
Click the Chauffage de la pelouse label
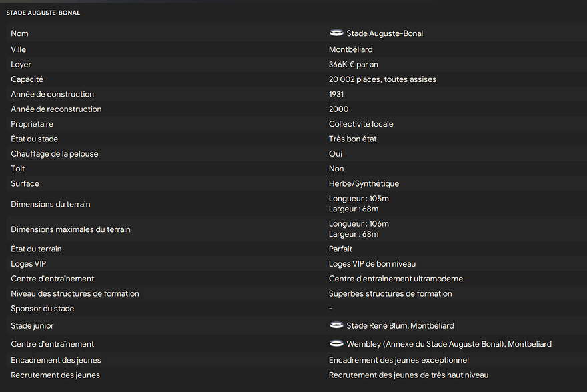click(x=54, y=154)
